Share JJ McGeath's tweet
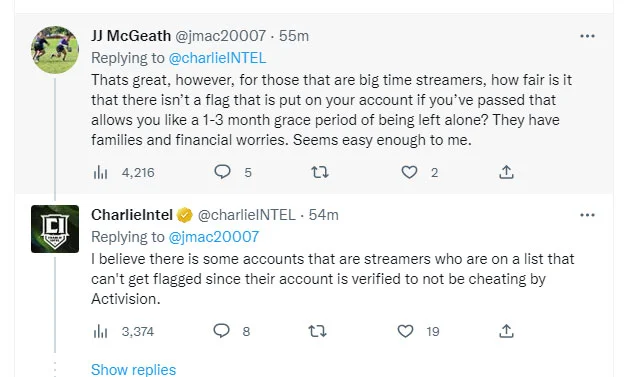The height and width of the screenshot is (377, 640). click(x=506, y=172)
